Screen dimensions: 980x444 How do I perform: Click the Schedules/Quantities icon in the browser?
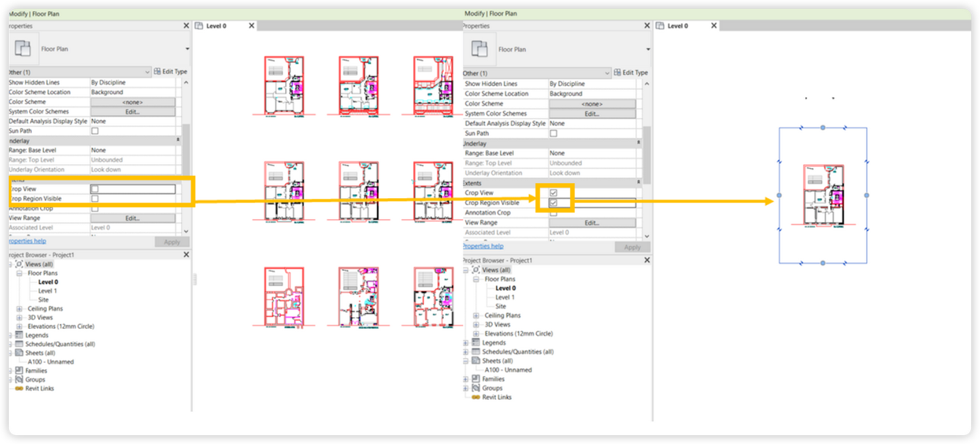(x=19, y=344)
